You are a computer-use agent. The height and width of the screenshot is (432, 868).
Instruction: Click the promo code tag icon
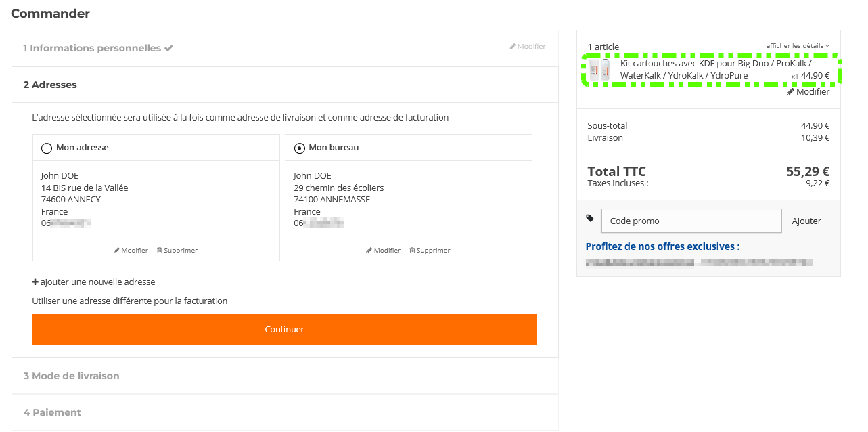[x=590, y=218]
